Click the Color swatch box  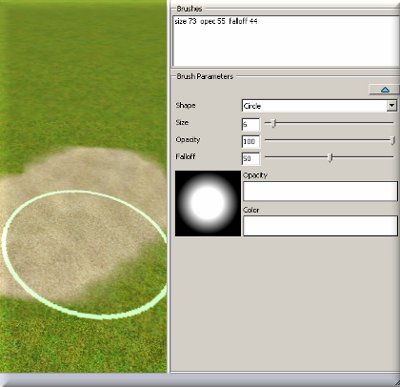point(320,226)
